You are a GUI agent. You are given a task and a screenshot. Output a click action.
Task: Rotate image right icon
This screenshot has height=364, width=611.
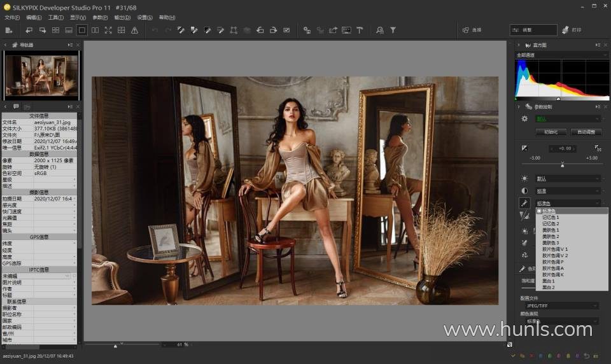(274, 30)
